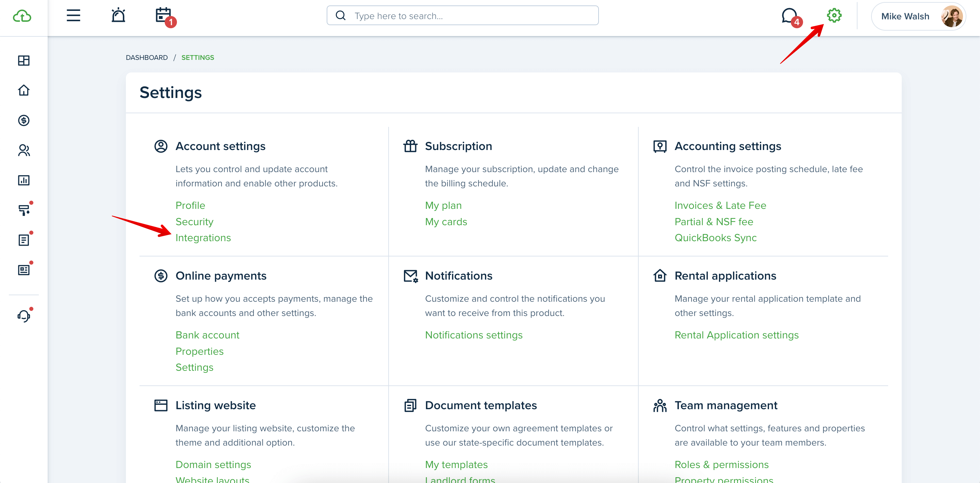This screenshot has width=980, height=483.
Task: Click Accounting settings heading
Action: [728, 146]
